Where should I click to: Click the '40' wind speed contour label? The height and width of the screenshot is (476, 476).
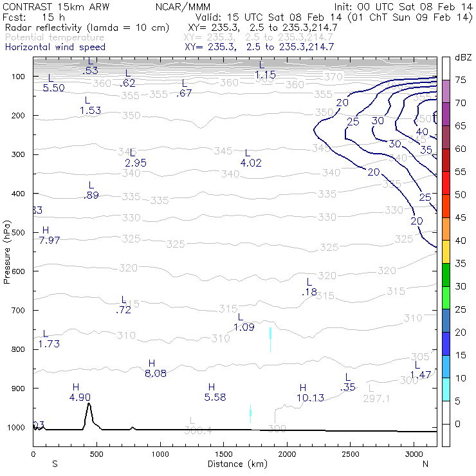coord(422,132)
